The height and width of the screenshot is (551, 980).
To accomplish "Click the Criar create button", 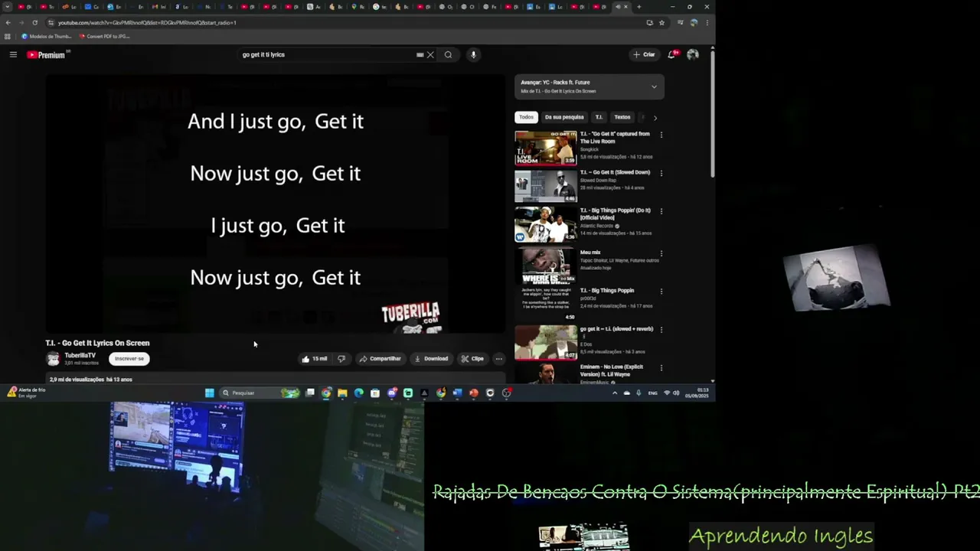I will pos(644,54).
